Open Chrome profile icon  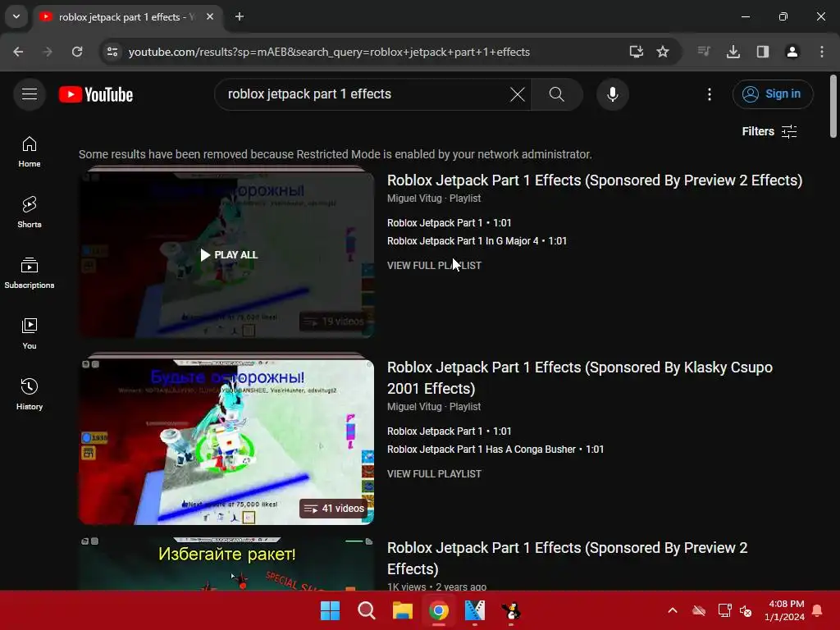click(792, 52)
